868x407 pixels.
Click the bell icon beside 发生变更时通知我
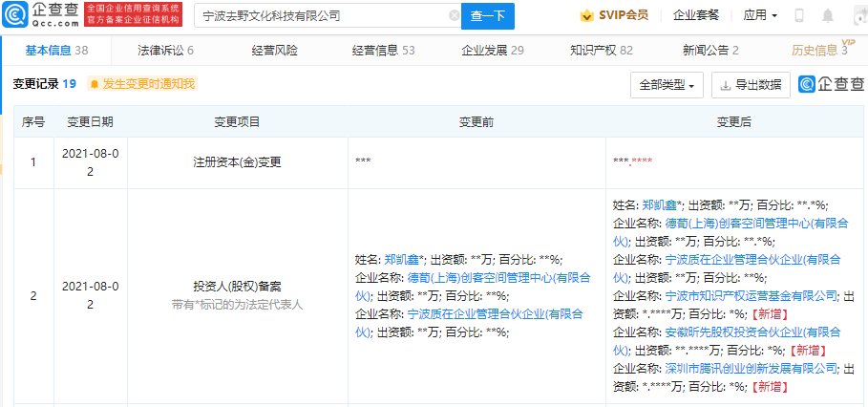click(x=95, y=84)
